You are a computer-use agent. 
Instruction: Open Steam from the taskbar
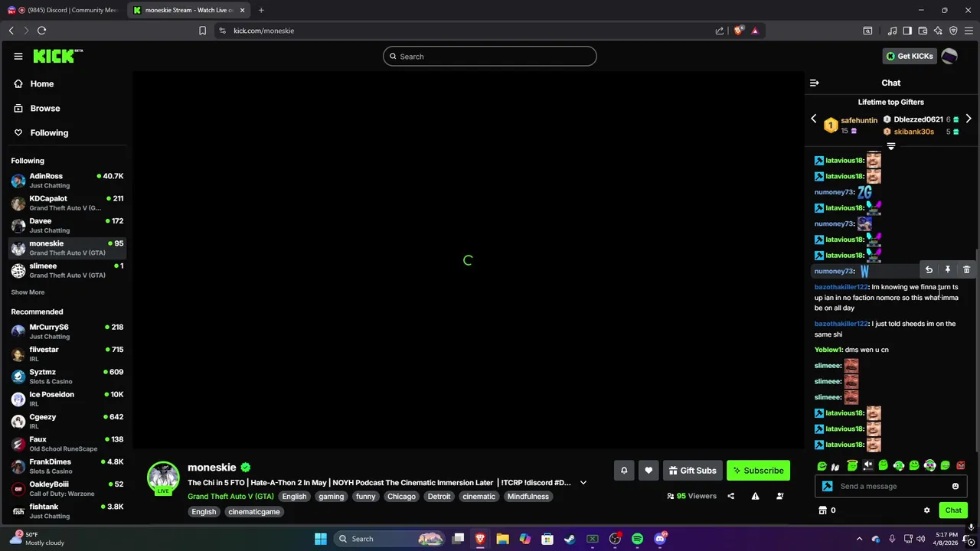570,539
